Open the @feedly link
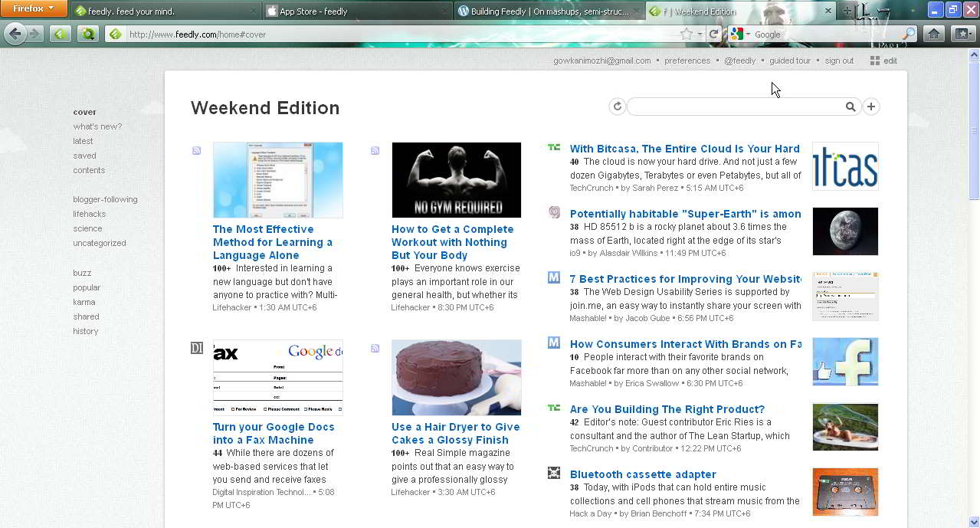Image resolution: width=980 pixels, height=528 pixels. [x=739, y=61]
